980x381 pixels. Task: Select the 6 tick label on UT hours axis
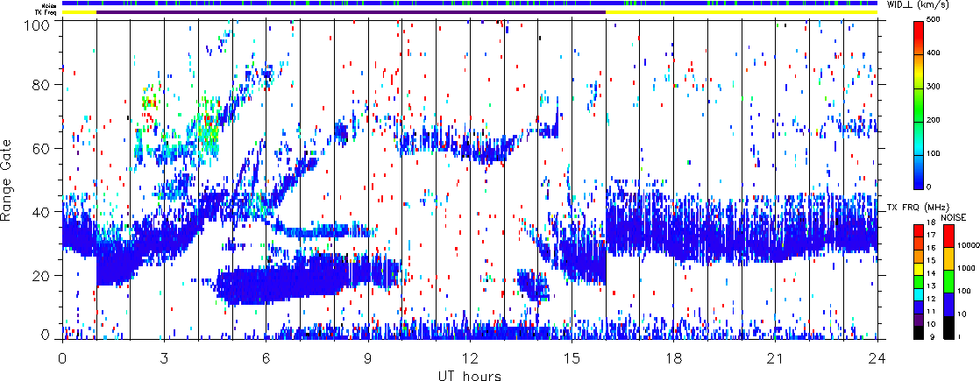[266, 358]
